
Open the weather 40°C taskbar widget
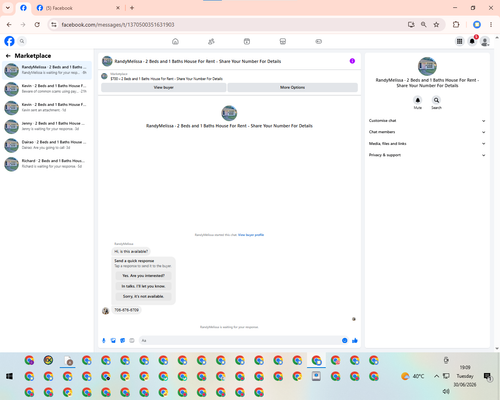413,376
